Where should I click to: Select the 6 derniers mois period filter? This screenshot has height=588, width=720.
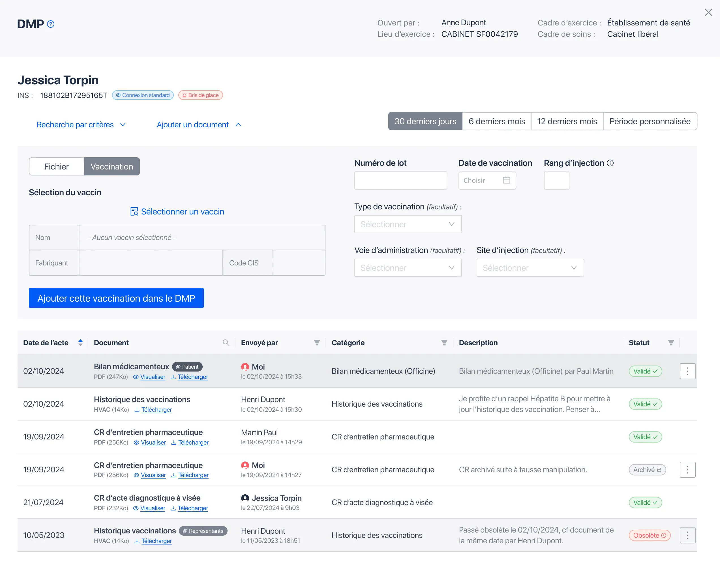pos(497,121)
